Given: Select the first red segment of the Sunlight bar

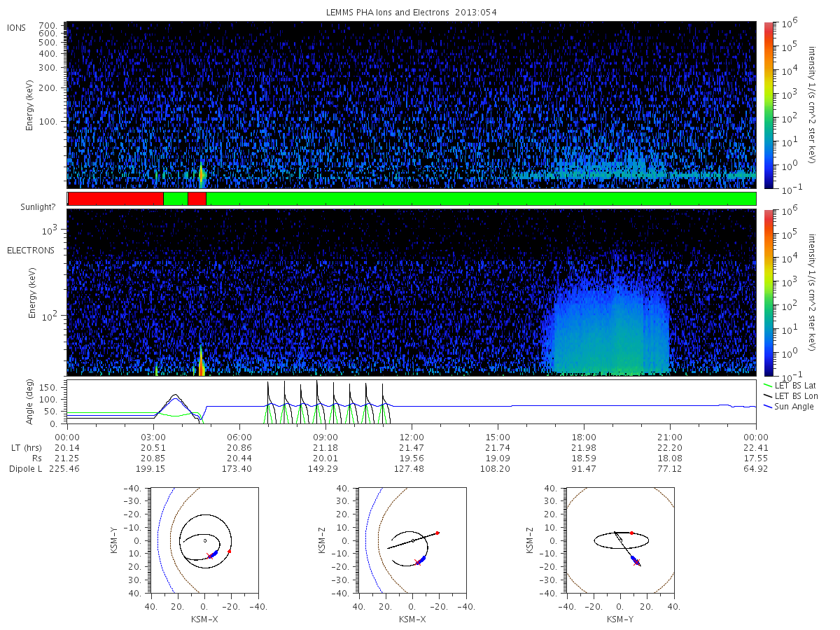Looking at the screenshot, I should [115, 199].
